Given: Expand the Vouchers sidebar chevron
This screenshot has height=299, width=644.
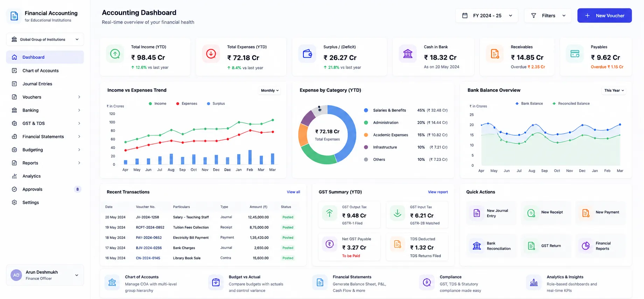Looking at the screenshot, I should coord(79,97).
